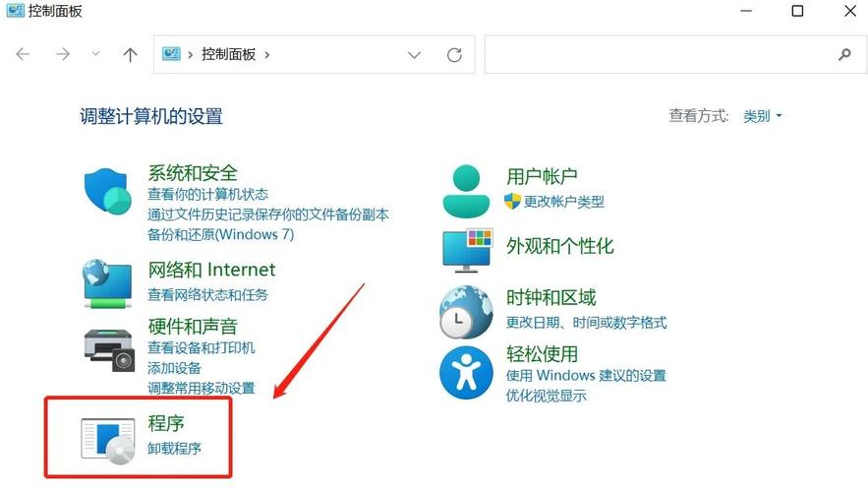Open 硬件和声音 category link
The width and height of the screenshot is (868, 492).
(193, 327)
